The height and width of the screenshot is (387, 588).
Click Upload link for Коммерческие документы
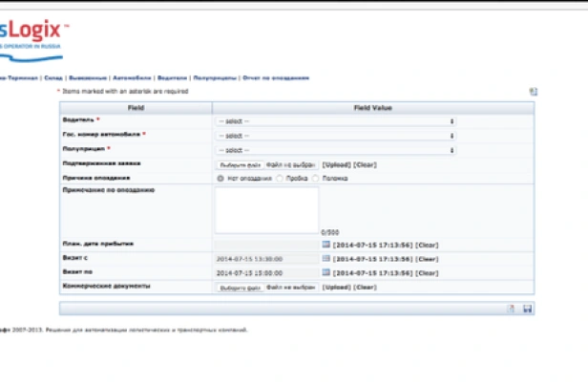[x=336, y=287]
